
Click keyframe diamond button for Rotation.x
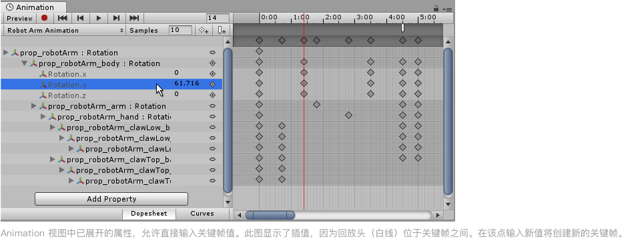[x=212, y=74]
